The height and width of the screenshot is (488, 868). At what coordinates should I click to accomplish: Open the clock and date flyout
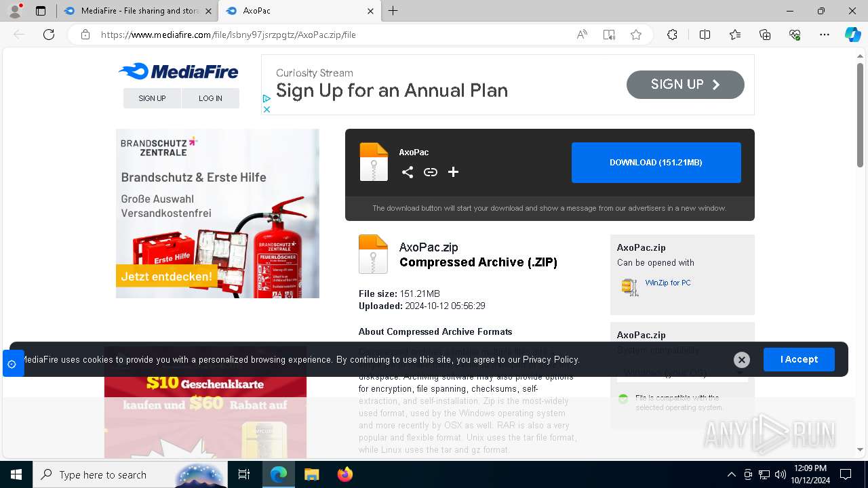click(x=810, y=474)
